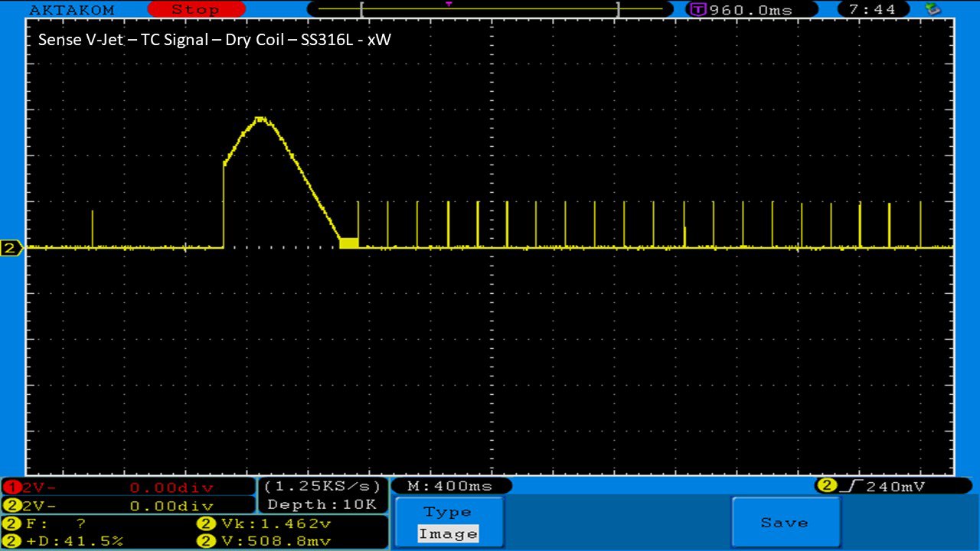This screenshot has height=551, width=980.
Task: Click the magenta trigger position marker at top
Action: [449, 4]
